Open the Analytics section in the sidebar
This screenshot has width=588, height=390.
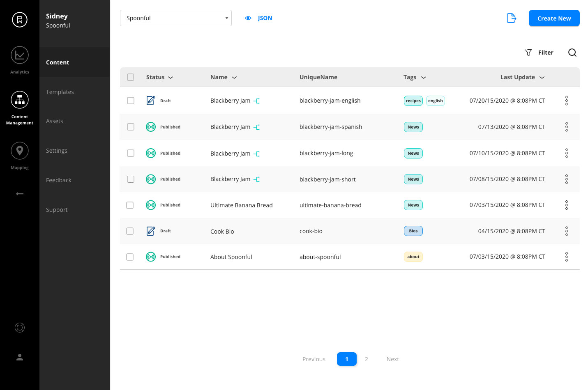point(19,55)
